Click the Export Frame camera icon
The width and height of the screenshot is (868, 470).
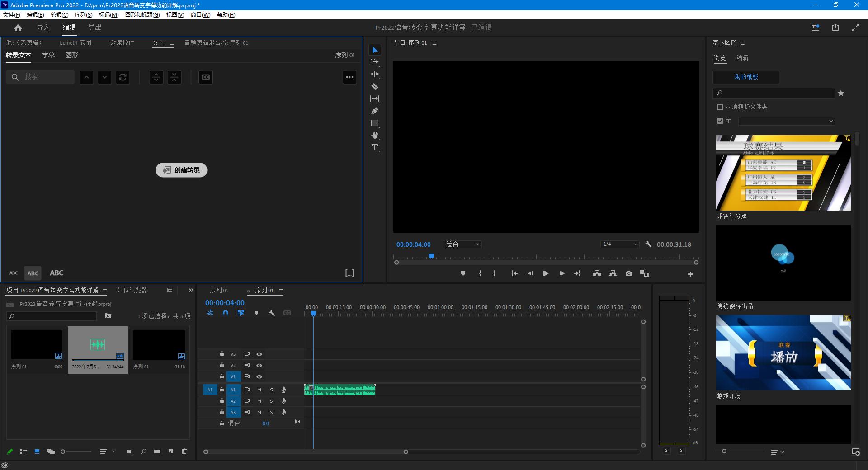click(629, 273)
